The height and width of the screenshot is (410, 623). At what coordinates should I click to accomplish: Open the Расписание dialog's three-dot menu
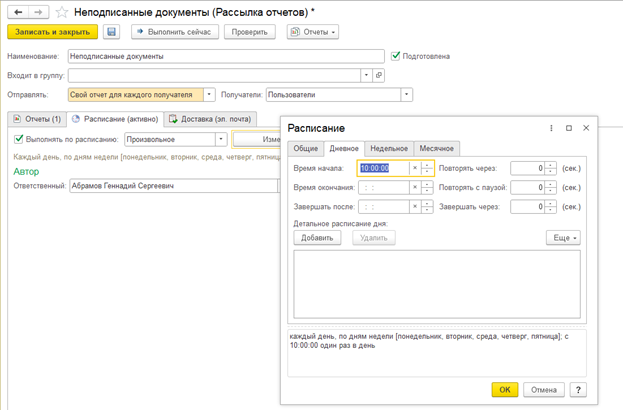[551, 128]
